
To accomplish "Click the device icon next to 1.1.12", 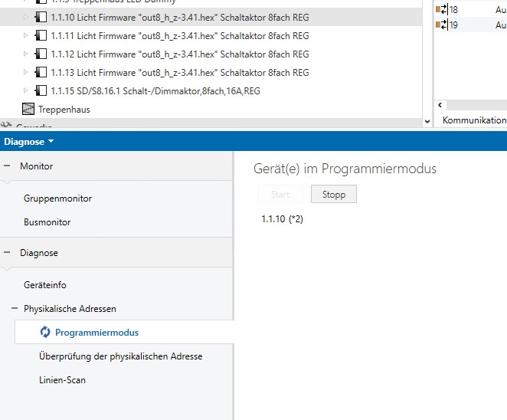I will 41,54.
